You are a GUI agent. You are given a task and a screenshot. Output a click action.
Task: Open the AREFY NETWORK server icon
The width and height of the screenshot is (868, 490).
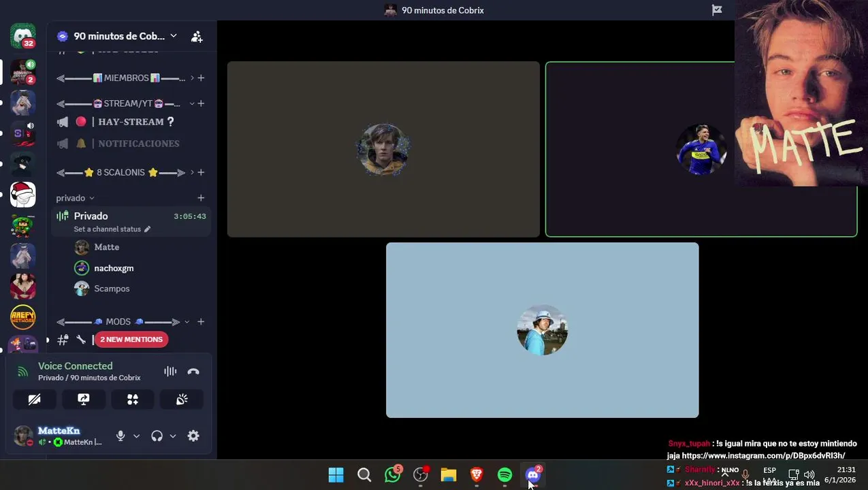coord(22,317)
